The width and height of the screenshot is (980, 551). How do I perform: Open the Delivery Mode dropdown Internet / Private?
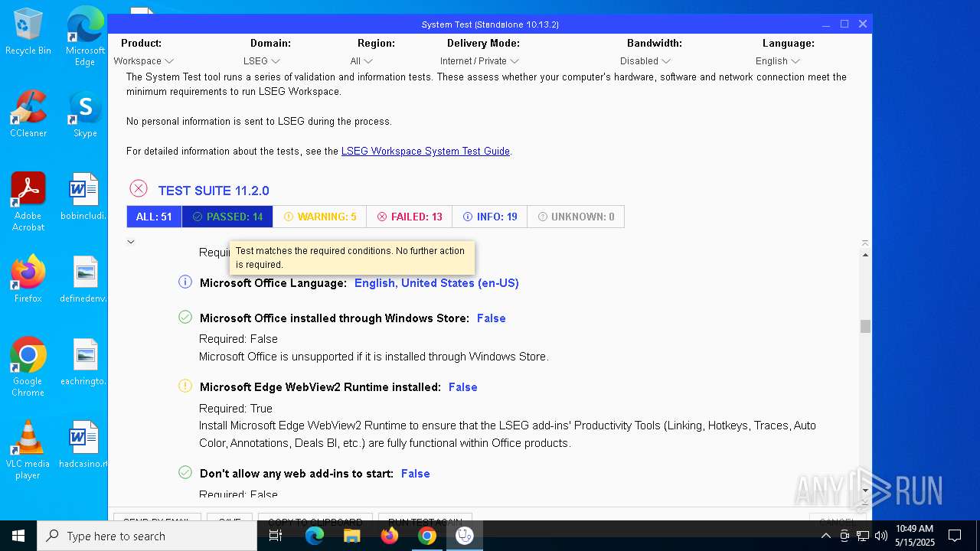479,61
